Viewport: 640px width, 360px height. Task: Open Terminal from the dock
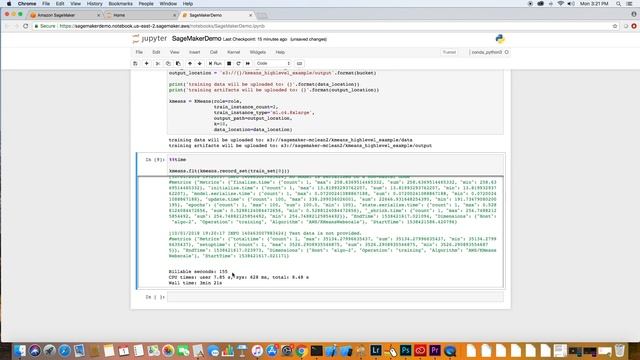pyautogui.click(x=316, y=351)
